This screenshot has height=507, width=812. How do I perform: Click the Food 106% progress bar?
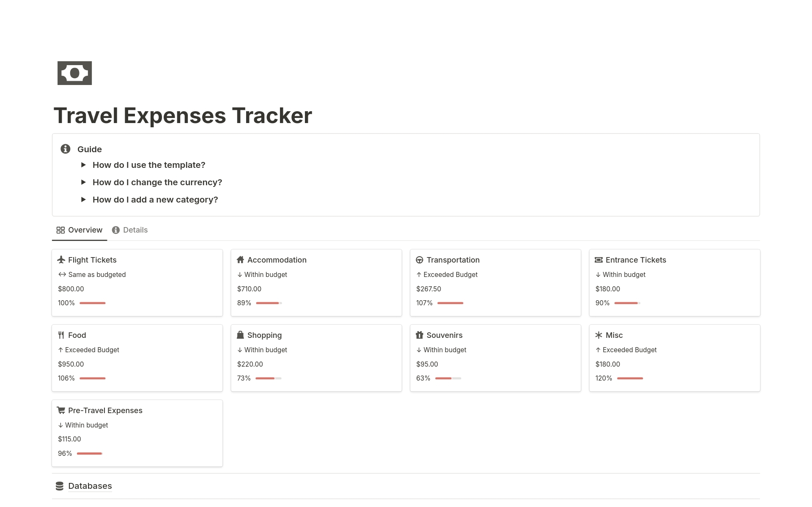[x=93, y=378]
